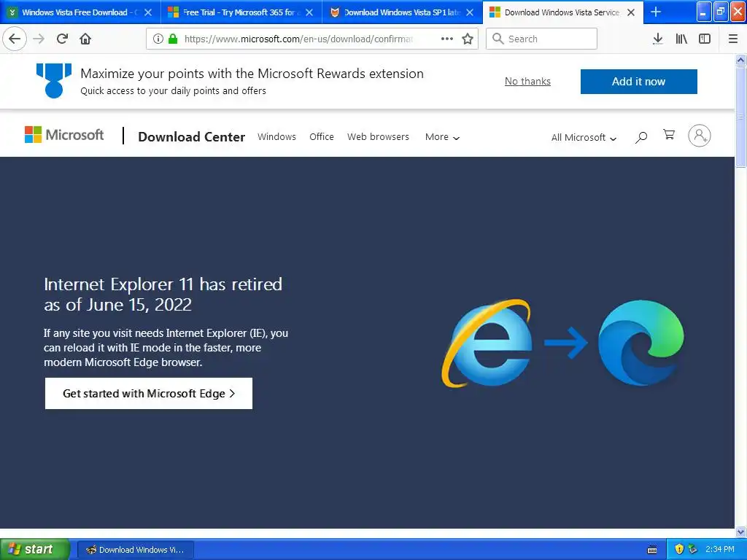The width and height of the screenshot is (747, 560).
Task: Click the 2:34 PM taskbar clock
Action: point(719,549)
